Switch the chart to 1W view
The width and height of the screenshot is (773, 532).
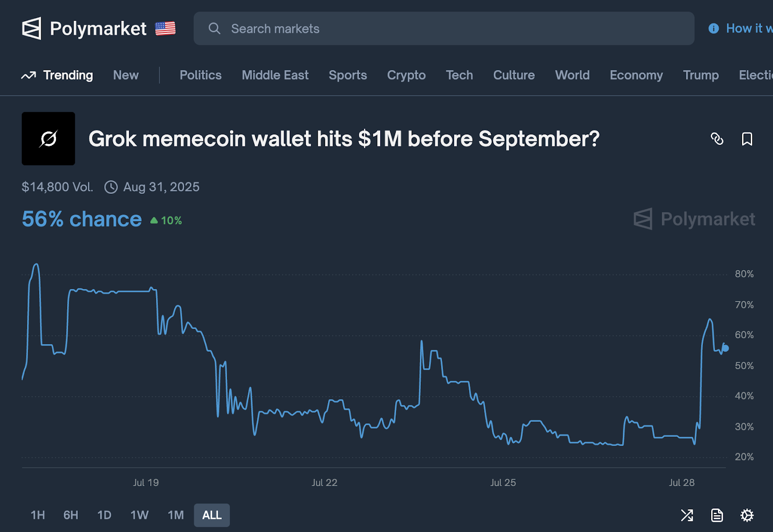(139, 515)
